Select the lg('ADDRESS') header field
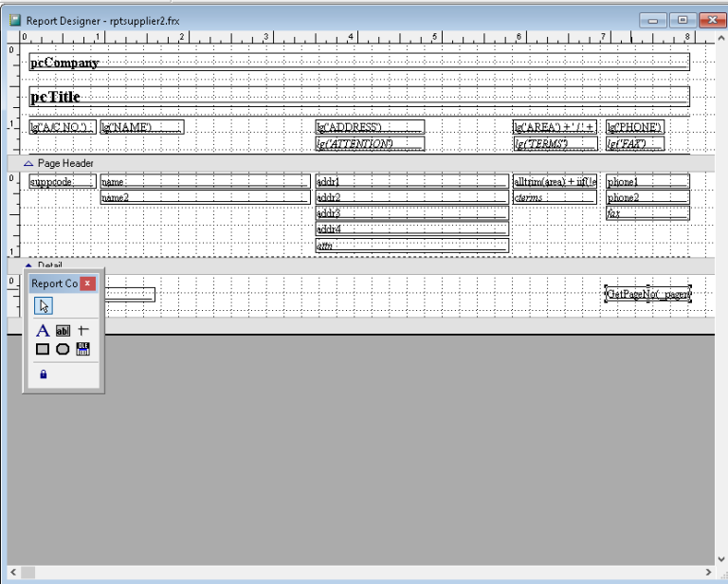The image size is (728, 584). tap(370, 127)
